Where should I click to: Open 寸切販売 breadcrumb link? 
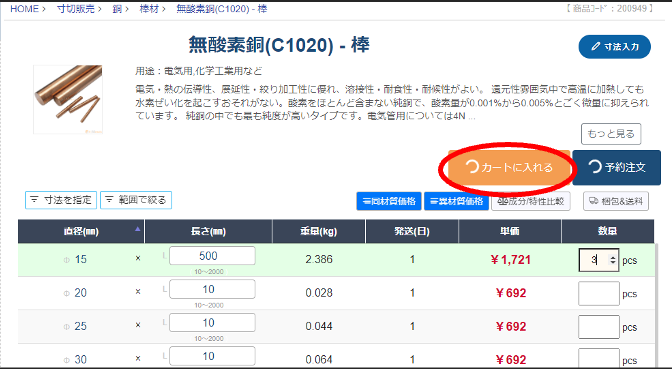coord(75,9)
